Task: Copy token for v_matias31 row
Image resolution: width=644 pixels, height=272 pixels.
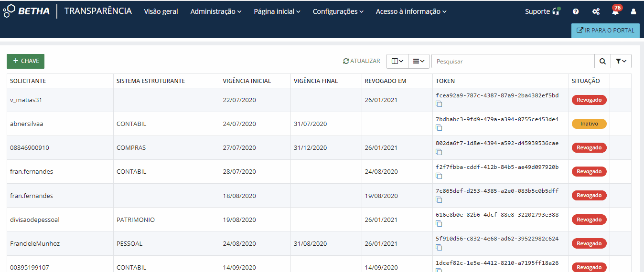Action: coord(439,104)
